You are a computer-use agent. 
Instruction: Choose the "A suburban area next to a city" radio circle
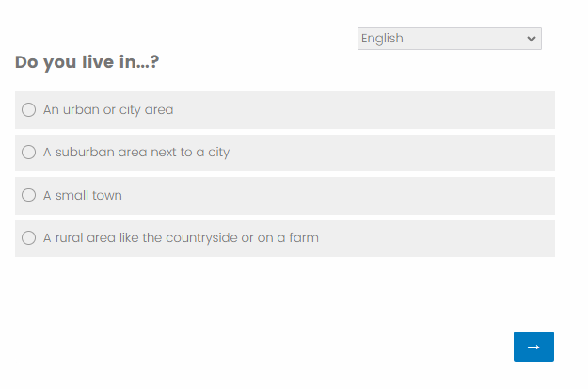(28, 153)
